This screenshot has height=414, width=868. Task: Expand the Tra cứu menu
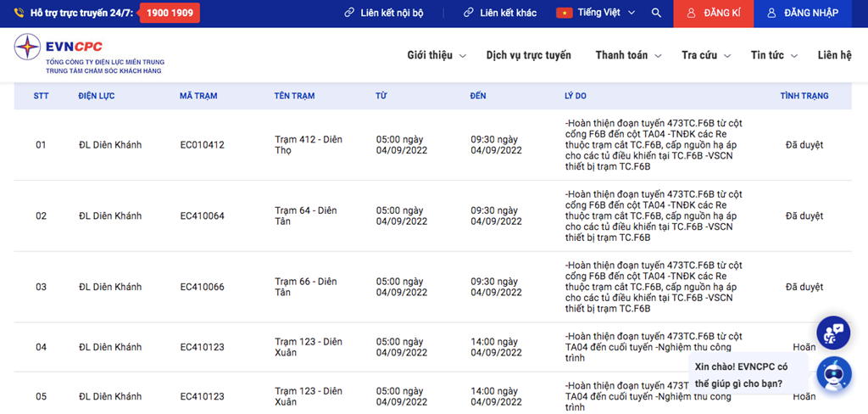(x=705, y=55)
